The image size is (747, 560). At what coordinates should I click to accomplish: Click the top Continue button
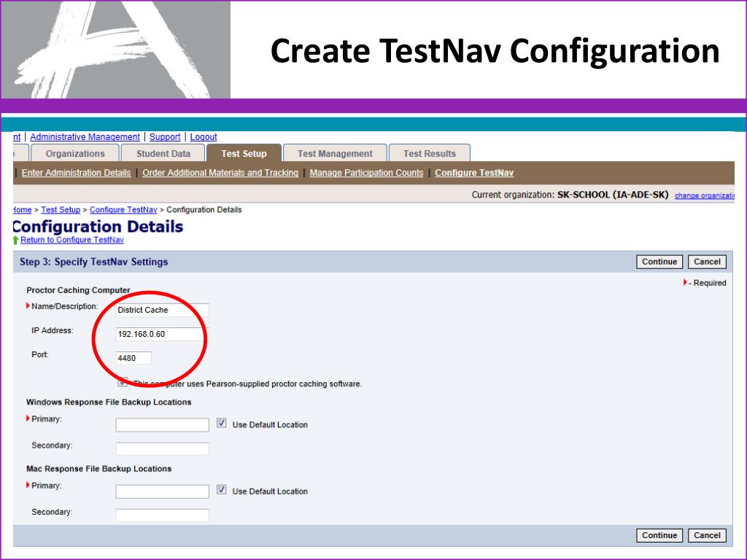[x=659, y=262]
